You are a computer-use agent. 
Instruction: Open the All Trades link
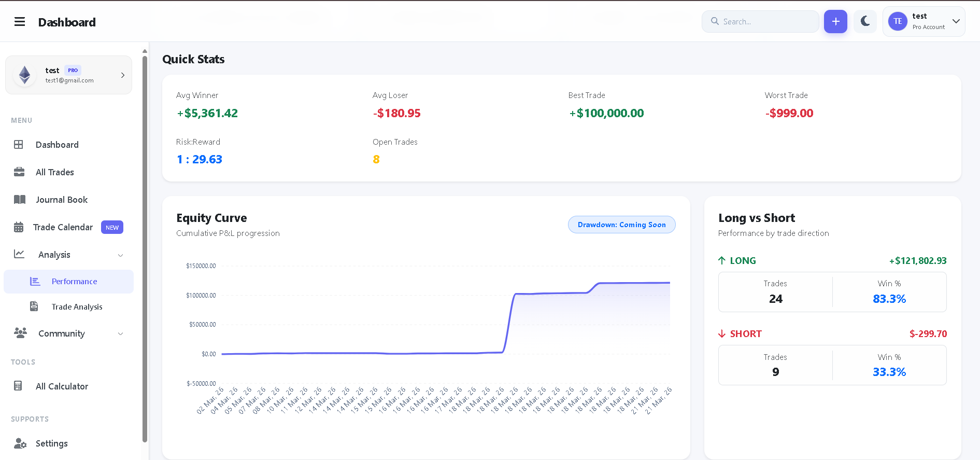(55, 172)
